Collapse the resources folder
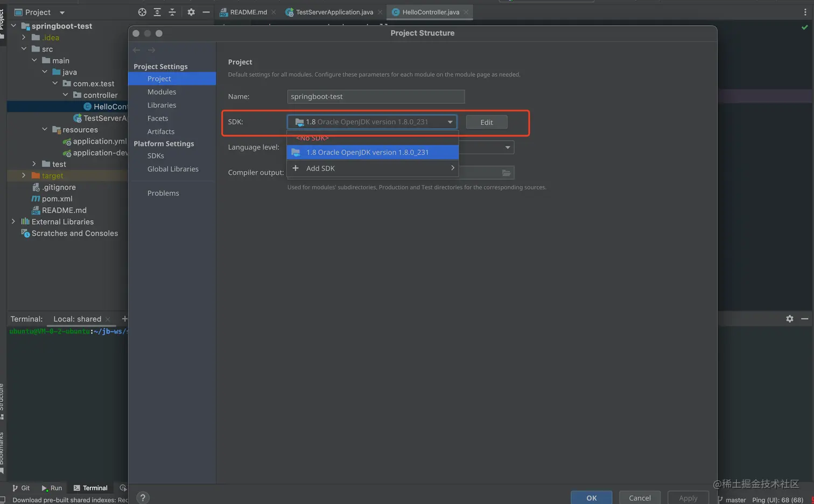Image resolution: width=814 pixels, height=504 pixels. 45,130
